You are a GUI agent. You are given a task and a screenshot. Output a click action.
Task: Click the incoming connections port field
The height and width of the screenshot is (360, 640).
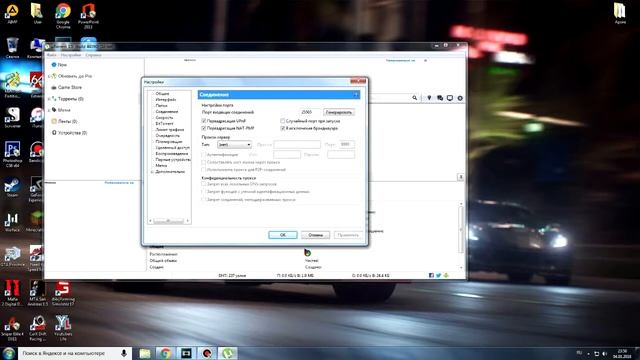[309, 112]
